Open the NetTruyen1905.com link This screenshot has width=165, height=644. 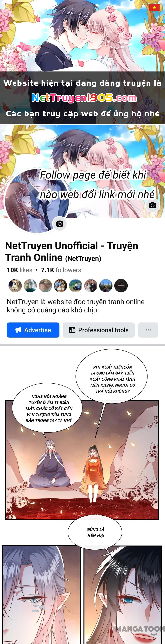click(x=84, y=98)
